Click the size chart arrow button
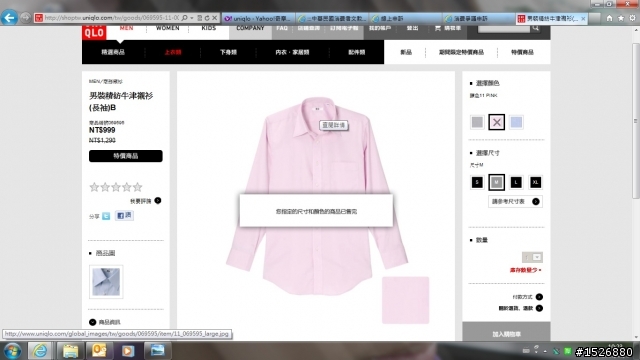Viewport: 640px width, 360px height. tap(536, 201)
